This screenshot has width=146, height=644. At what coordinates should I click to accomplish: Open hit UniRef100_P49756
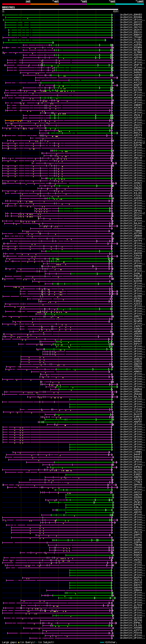point(131,191)
